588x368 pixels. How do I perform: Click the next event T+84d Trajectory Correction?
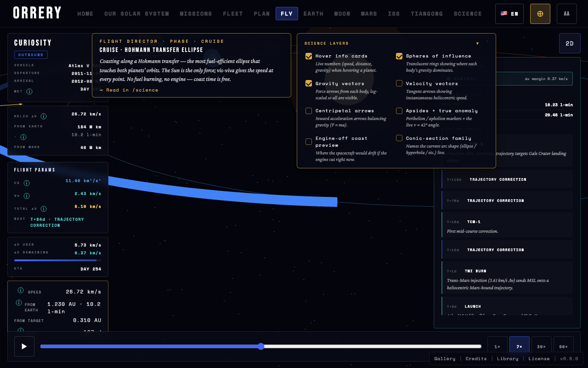pyautogui.click(x=57, y=222)
